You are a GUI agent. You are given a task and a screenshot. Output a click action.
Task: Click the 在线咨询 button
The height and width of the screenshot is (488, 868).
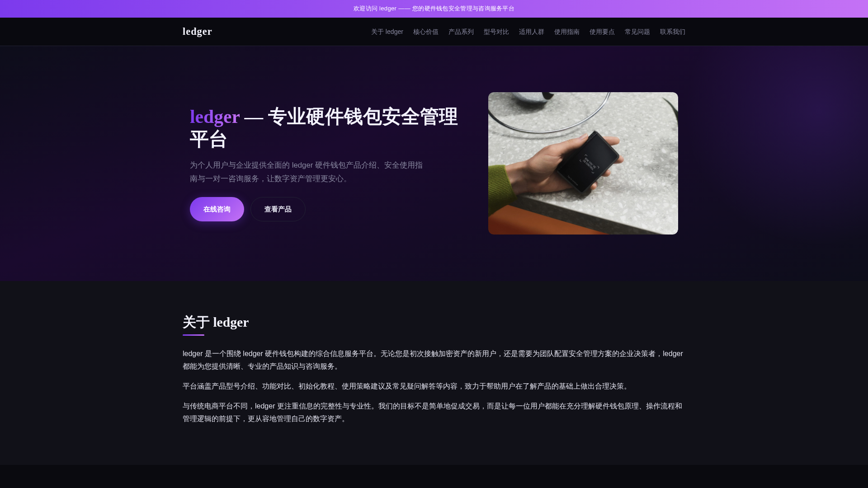pyautogui.click(x=217, y=209)
